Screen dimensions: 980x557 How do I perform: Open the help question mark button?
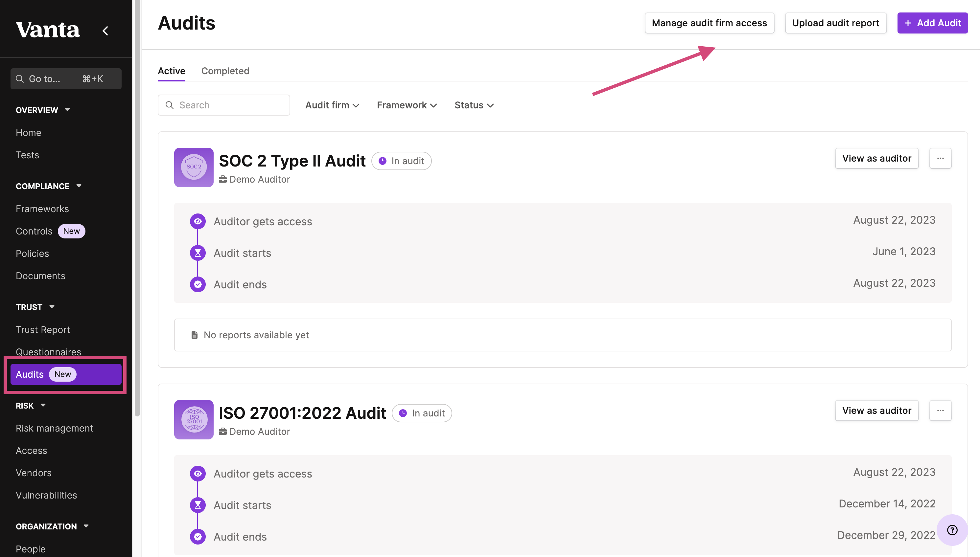952,530
